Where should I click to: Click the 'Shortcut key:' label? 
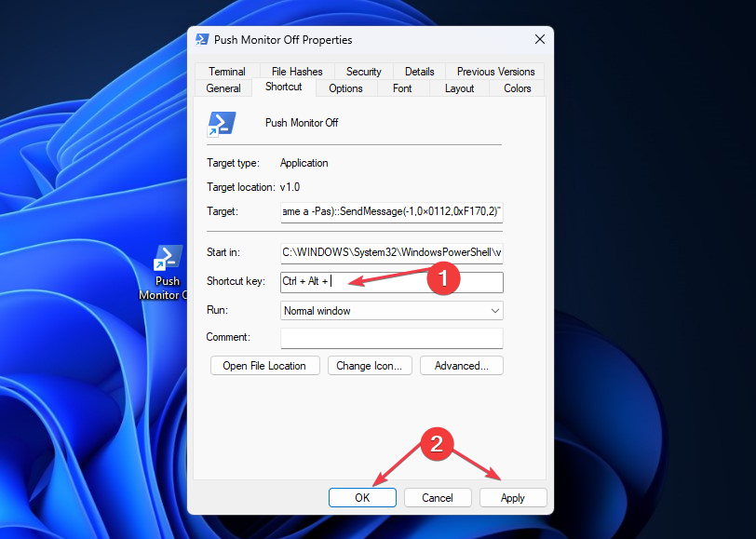[x=236, y=281]
